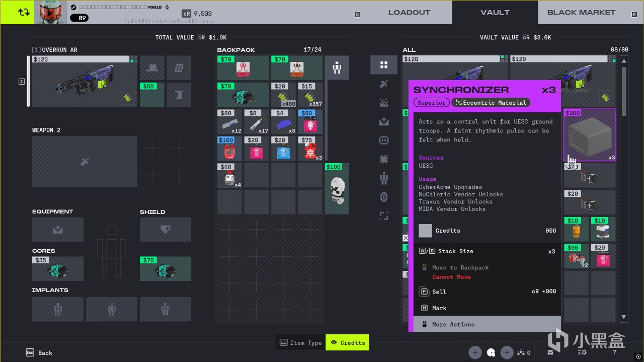Open the Black Market tab
This screenshot has width=644, height=362.
pyautogui.click(x=581, y=12)
